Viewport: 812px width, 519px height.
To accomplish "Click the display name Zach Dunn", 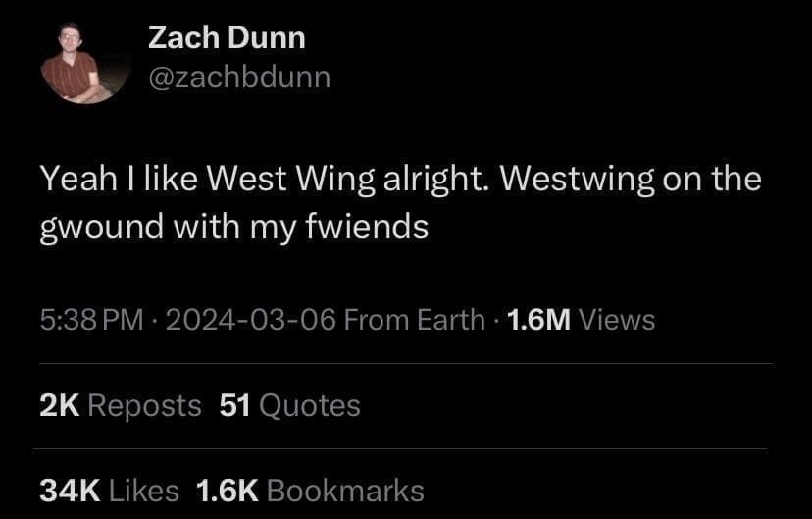I will pos(227,38).
